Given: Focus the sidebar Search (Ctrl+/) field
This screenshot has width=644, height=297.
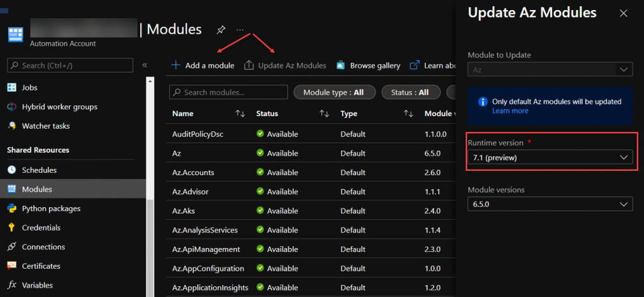Looking at the screenshot, I should click(x=70, y=65).
